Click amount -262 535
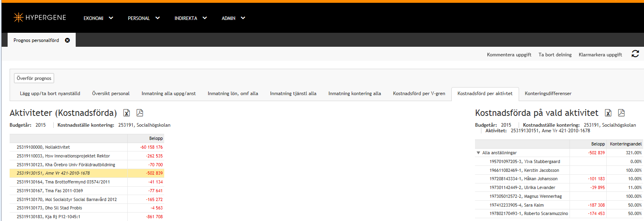 pos(155,156)
